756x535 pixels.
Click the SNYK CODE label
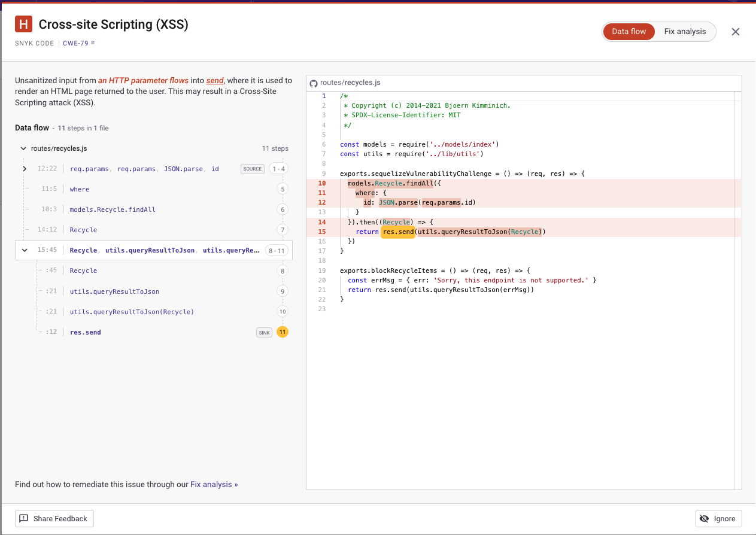click(35, 43)
